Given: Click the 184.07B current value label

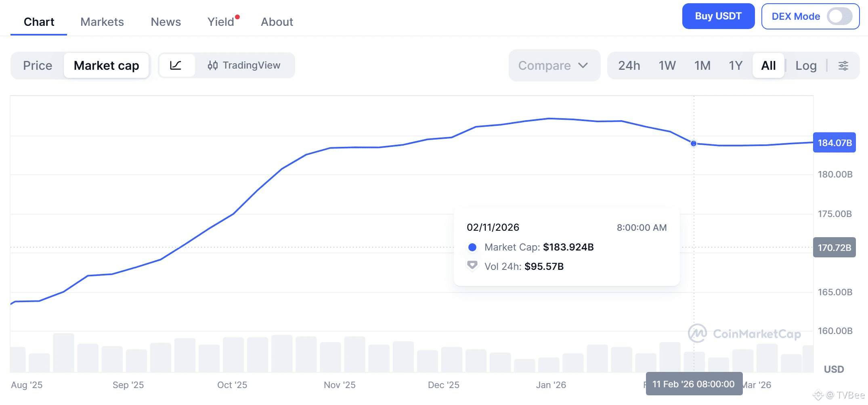Looking at the screenshot, I should point(834,143).
